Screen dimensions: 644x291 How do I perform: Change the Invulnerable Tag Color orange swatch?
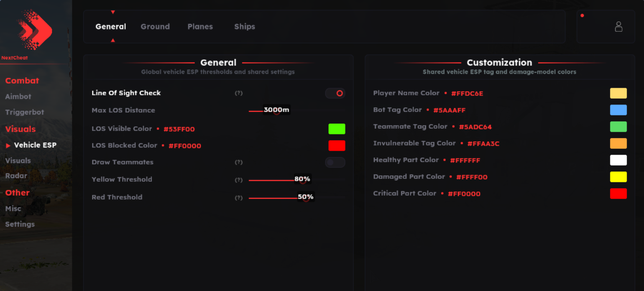click(x=618, y=143)
